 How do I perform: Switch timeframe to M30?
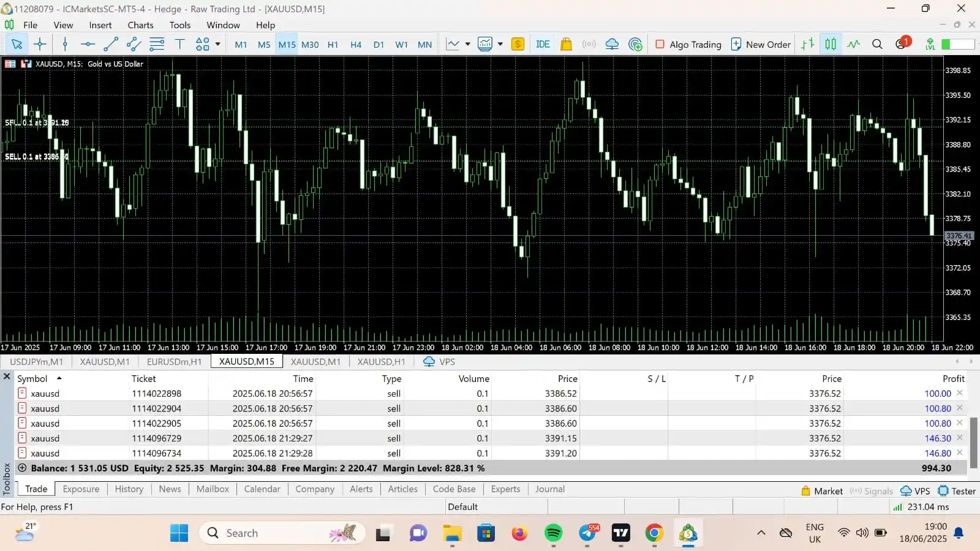[310, 44]
